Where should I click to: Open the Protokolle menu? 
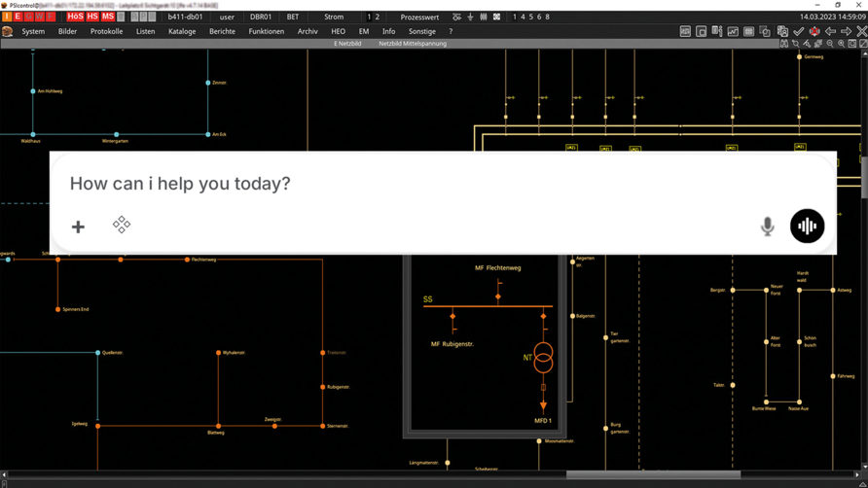point(106,31)
